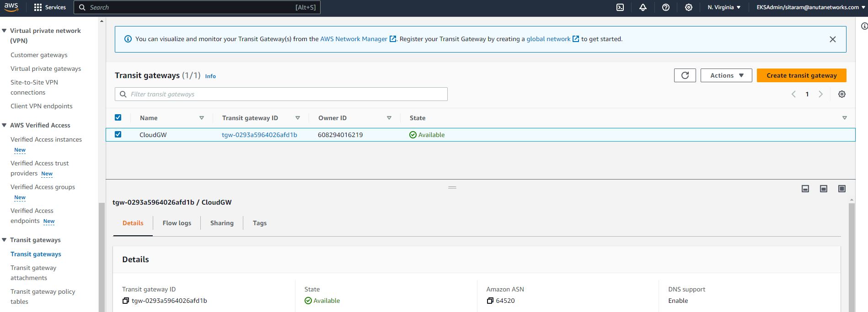Screen dimensions: 868x312
Task: Click the external link icon after AWS Network Manager
Action: coord(393,39)
